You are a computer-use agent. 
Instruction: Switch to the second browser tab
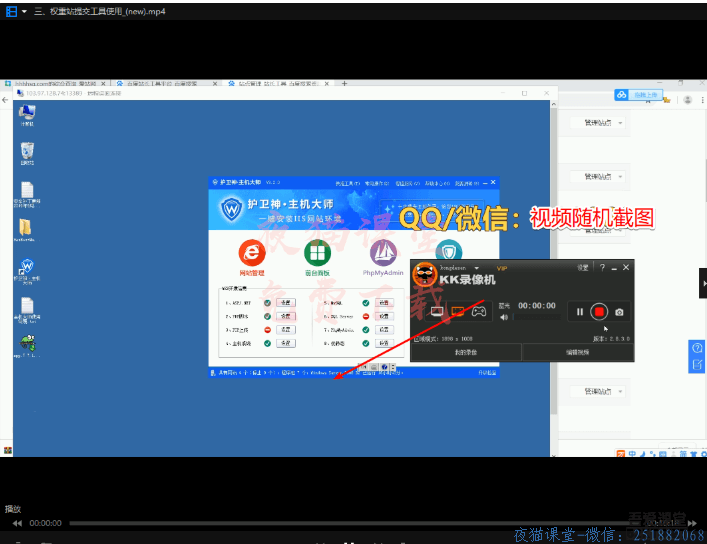[x=162, y=83]
